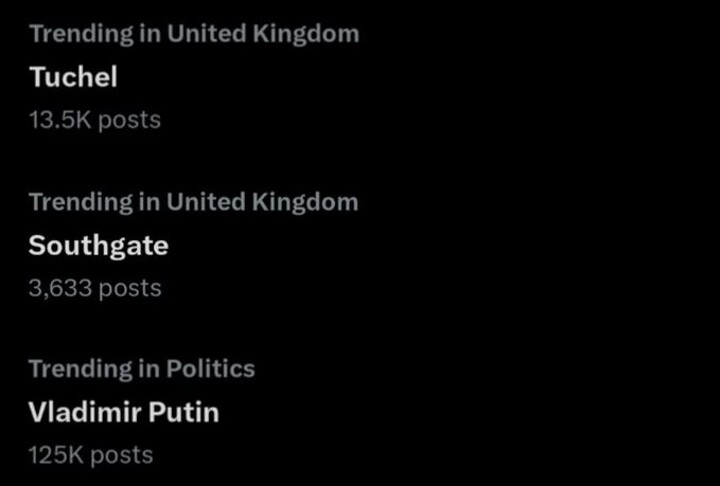Click the 3,633 posts count
Viewport: 720px width, 486px height.
94,288
